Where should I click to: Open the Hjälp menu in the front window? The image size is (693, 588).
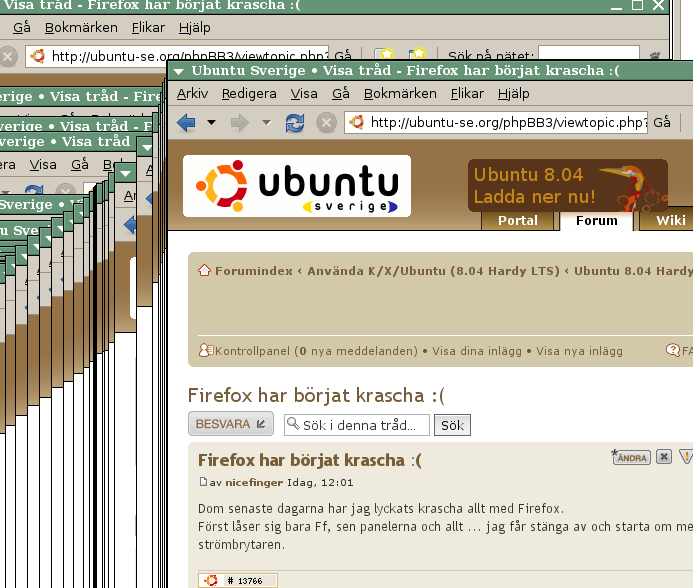pos(513,94)
